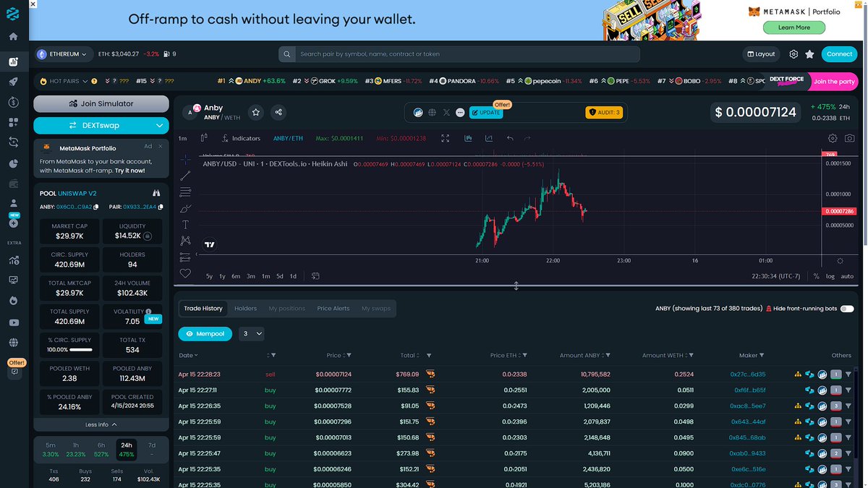868x488 pixels.
Task: Switch chart pair to ANBY/ETH
Action: click(x=288, y=138)
